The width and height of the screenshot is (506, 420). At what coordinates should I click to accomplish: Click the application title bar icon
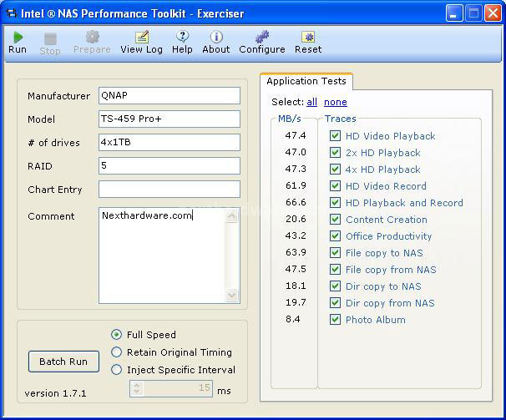click(x=12, y=13)
